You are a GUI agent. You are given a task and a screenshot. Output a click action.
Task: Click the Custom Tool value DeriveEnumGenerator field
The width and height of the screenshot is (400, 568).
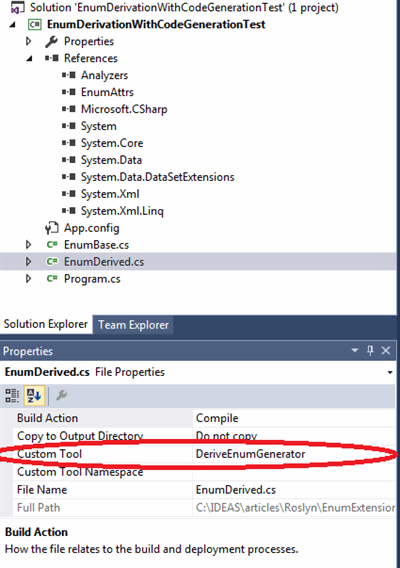(294, 454)
